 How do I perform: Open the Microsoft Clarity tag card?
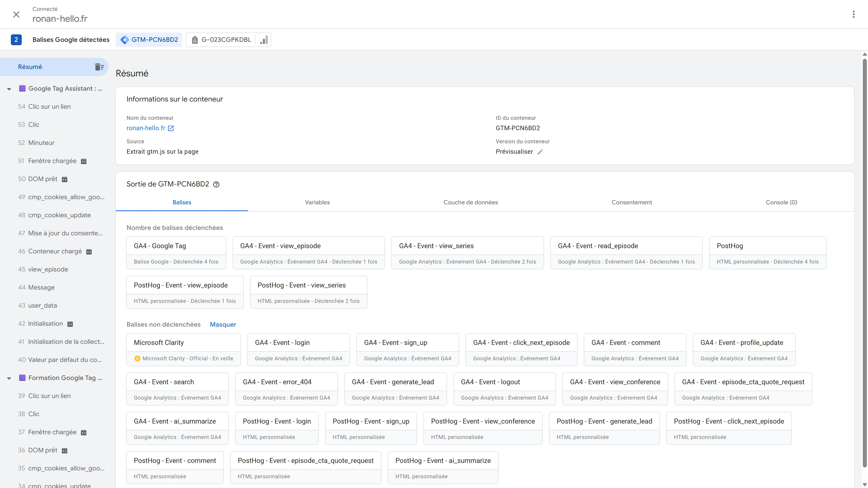(184, 350)
